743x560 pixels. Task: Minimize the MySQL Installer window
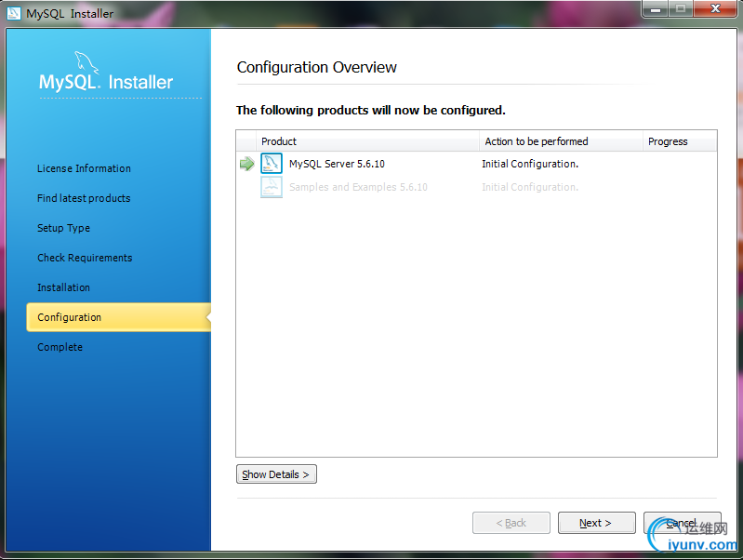pyautogui.click(x=656, y=8)
